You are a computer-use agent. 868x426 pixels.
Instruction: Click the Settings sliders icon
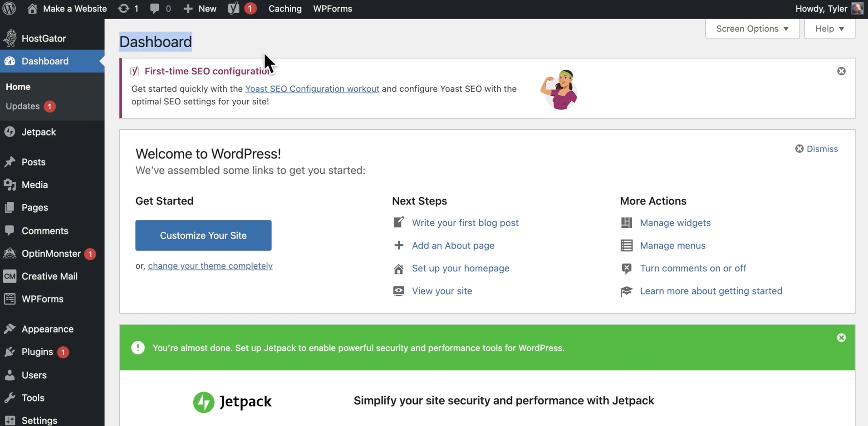(x=10, y=420)
